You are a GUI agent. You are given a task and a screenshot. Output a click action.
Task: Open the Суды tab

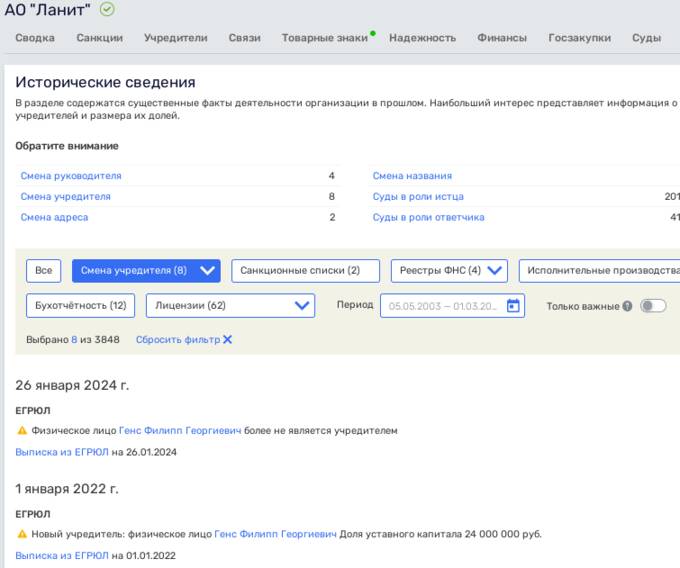(647, 38)
